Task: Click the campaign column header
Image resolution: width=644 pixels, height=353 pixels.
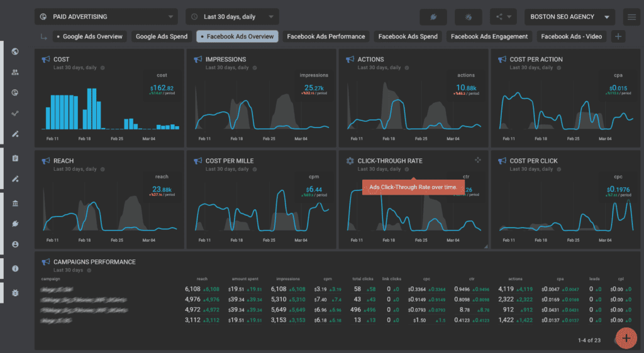Action: tap(50, 279)
